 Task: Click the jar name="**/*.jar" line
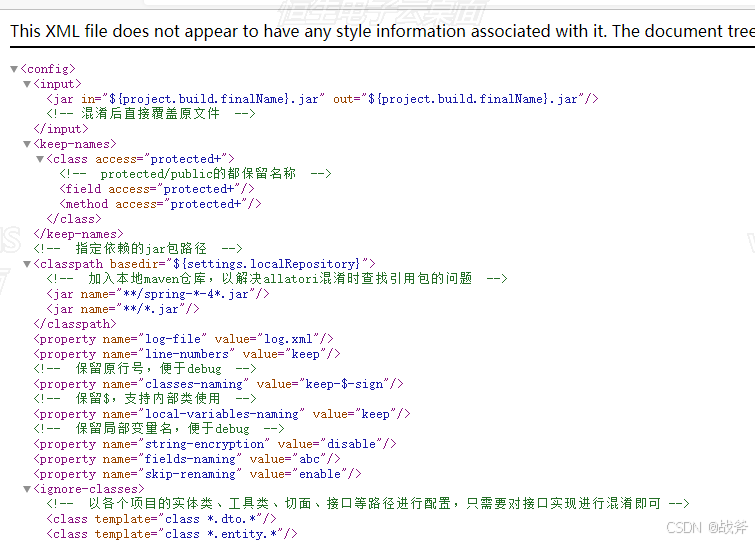[x=123, y=309]
